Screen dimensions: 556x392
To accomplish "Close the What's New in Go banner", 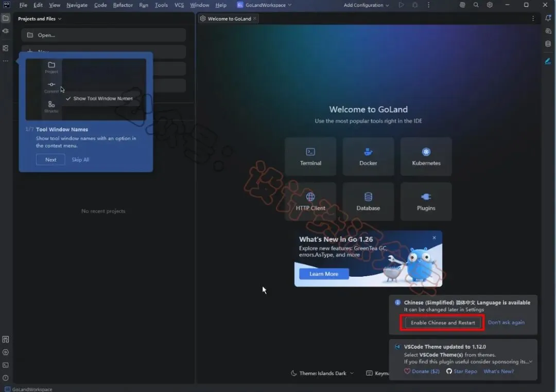I will tap(434, 238).
